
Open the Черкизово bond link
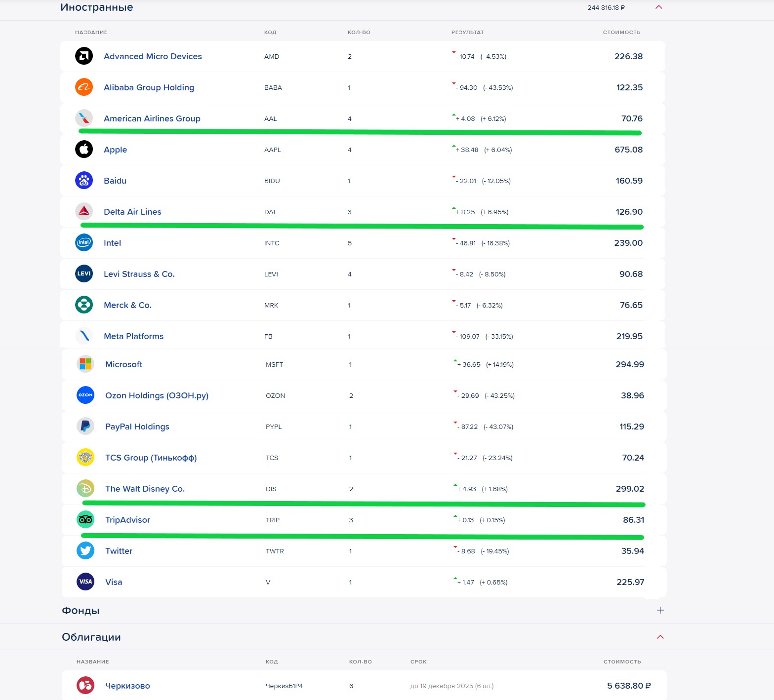pos(127,686)
